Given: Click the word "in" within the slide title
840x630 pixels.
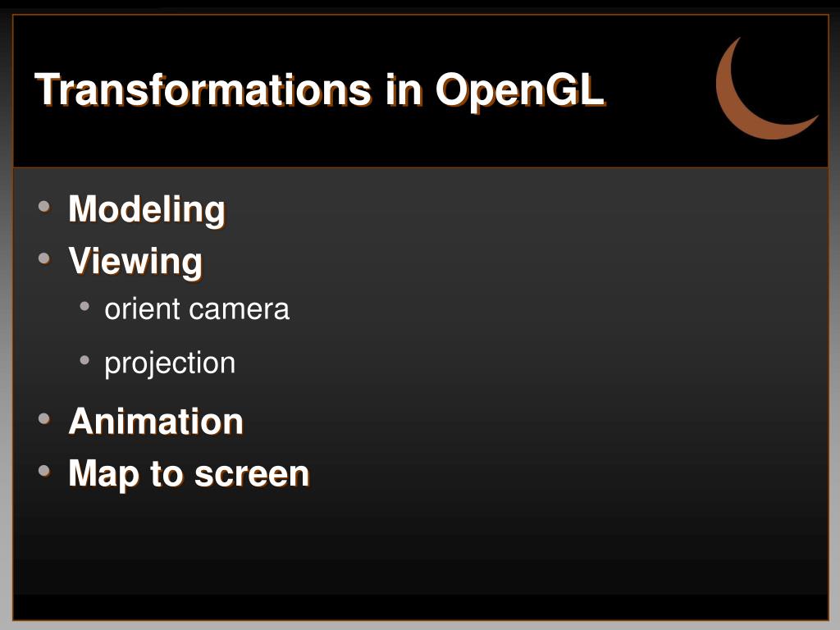Looking at the screenshot, I should [x=403, y=89].
